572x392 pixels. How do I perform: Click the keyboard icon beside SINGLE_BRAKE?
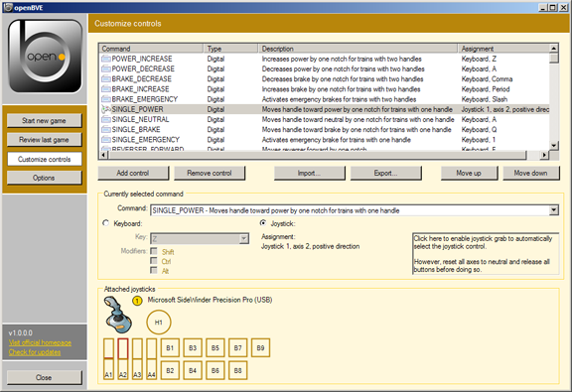click(x=106, y=129)
